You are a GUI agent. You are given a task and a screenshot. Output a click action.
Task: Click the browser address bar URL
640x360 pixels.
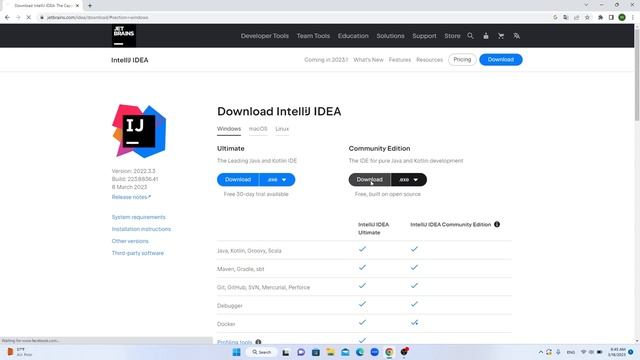[x=98, y=18]
